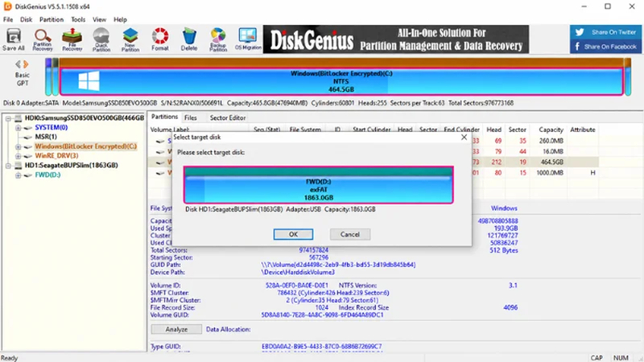
Task: Cancel the target disk selection
Action: pos(350,234)
